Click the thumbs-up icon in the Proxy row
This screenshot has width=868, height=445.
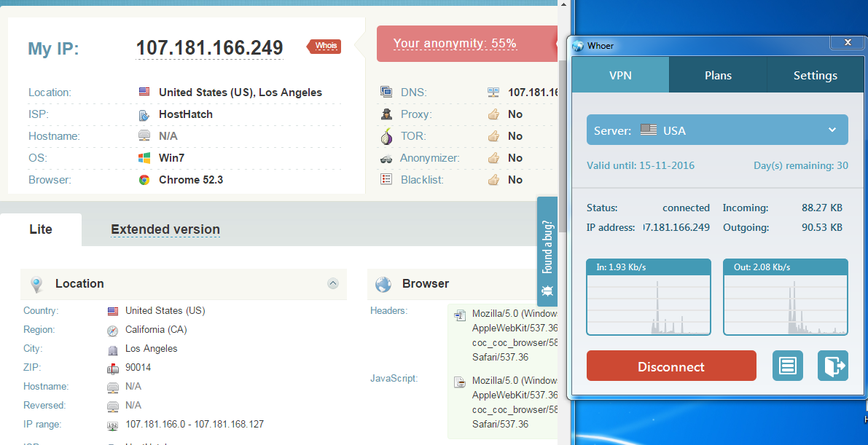tap(493, 114)
